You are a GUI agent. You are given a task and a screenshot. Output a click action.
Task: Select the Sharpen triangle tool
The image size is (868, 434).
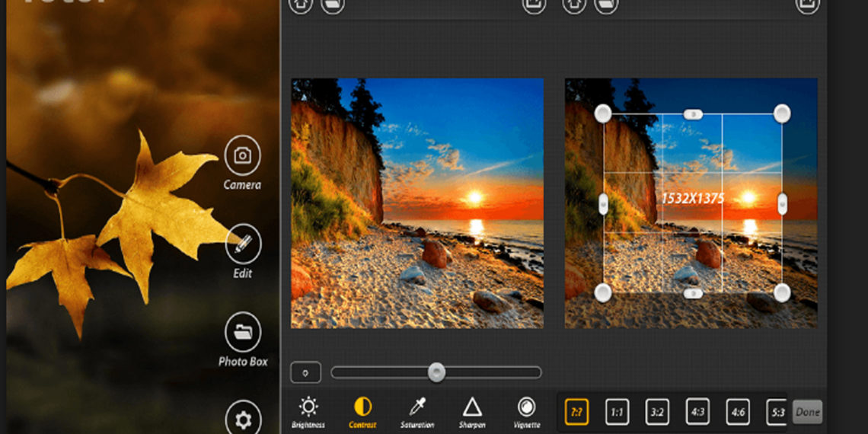pyautogui.click(x=472, y=413)
